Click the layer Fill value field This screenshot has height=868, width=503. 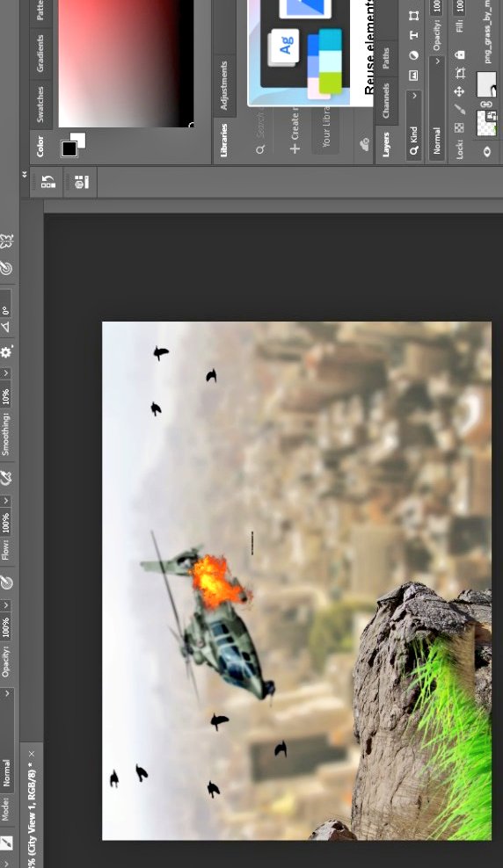tap(460, 7)
